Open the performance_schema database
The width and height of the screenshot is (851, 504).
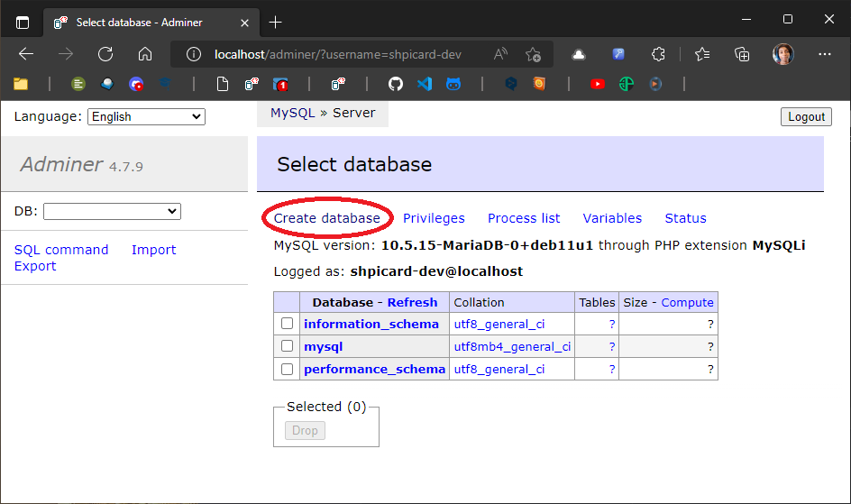coord(374,369)
